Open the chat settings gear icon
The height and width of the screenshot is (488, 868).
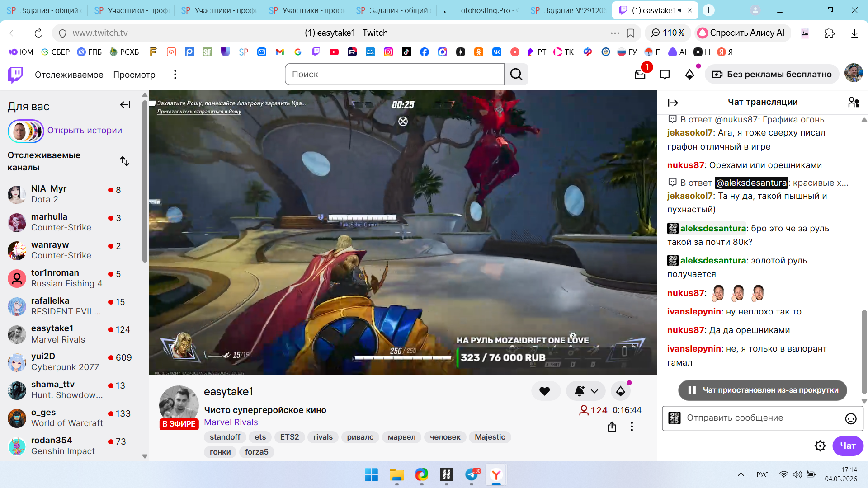click(820, 446)
